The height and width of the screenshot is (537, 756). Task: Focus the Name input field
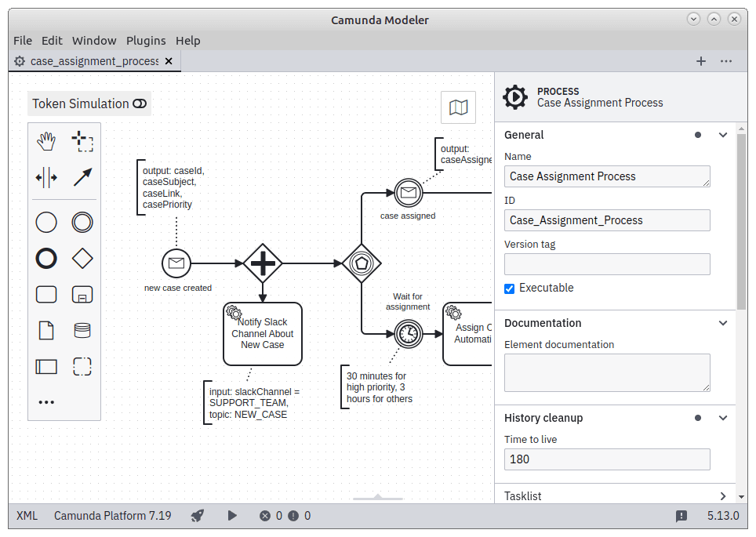coord(607,176)
